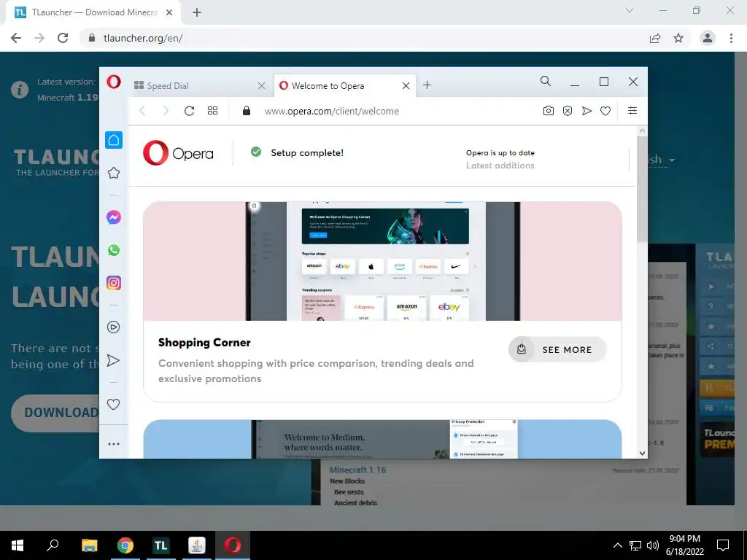Screen dimensions: 747x560
Task: Open Bookmarks star in Opera sidebar
Action: coord(113,173)
